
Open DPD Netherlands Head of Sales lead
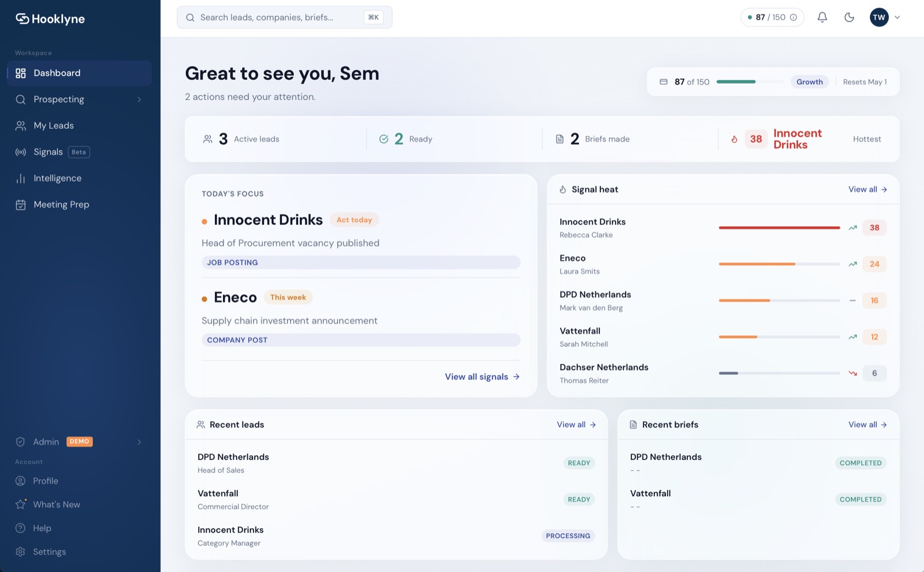tap(396, 463)
